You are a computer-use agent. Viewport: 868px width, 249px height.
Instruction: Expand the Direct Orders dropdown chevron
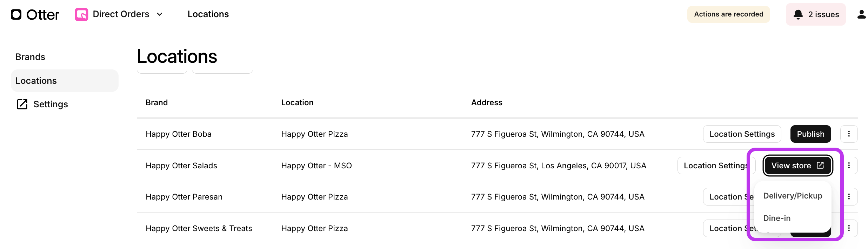pos(160,14)
